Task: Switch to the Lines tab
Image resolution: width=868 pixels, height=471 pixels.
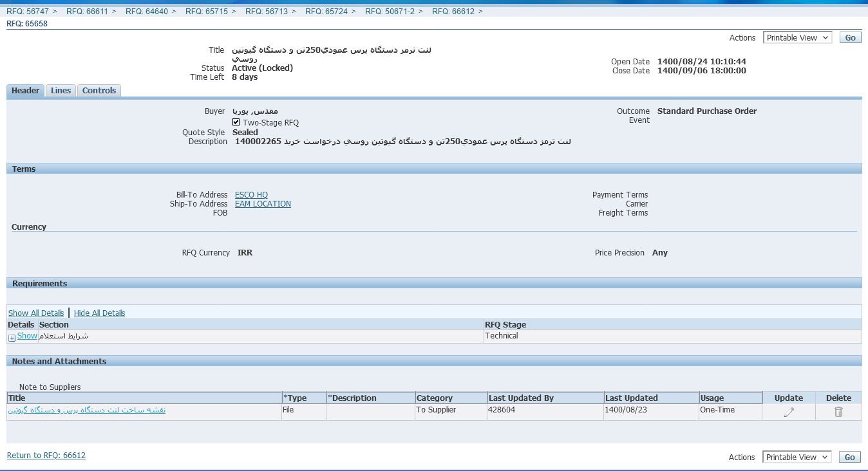Action: tap(61, 91)
